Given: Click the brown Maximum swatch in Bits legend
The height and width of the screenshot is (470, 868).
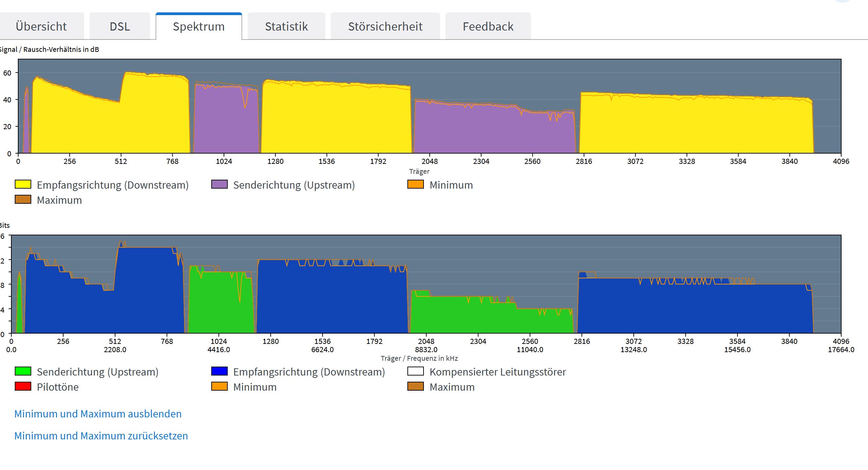Looking at the screenshot, I should coord(416,387).
